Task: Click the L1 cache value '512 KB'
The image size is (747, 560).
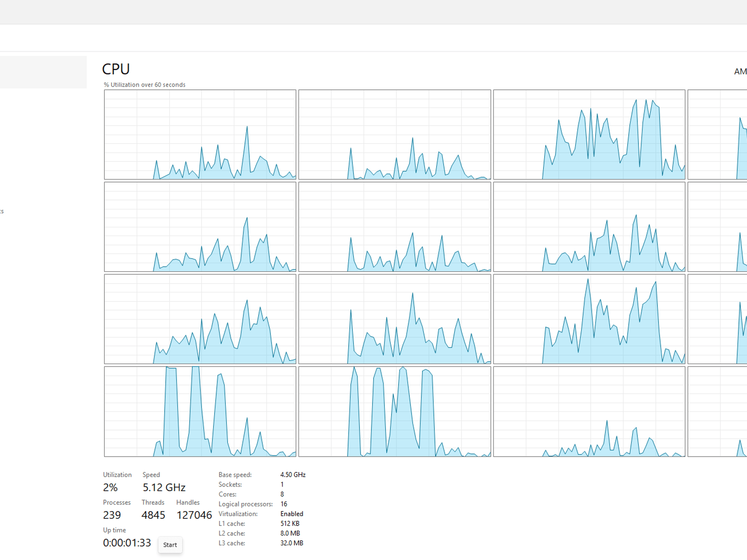Action: coord(290,524)
